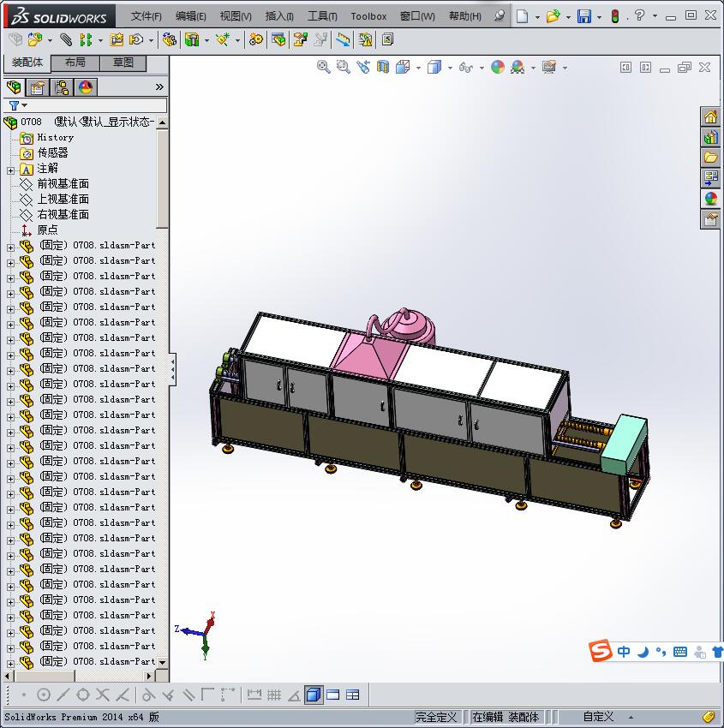Image resolution: width=724 pixels, height=728 pixels.
Task: Open the 自定义 status bar arrow
Action: (631, 718)
